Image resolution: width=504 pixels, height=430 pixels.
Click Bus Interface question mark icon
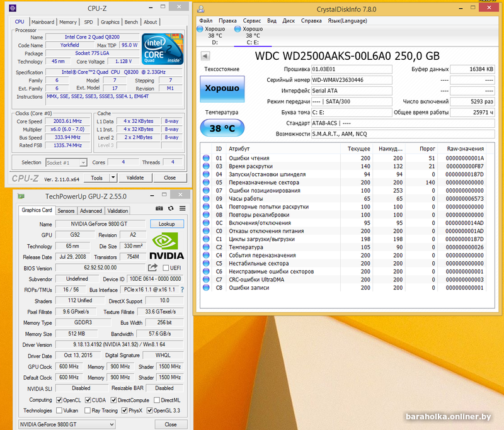point(182,290)
